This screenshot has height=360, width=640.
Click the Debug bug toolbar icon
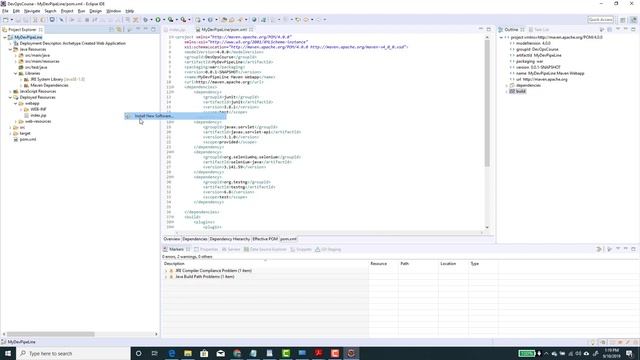click(x=145, y=20)
